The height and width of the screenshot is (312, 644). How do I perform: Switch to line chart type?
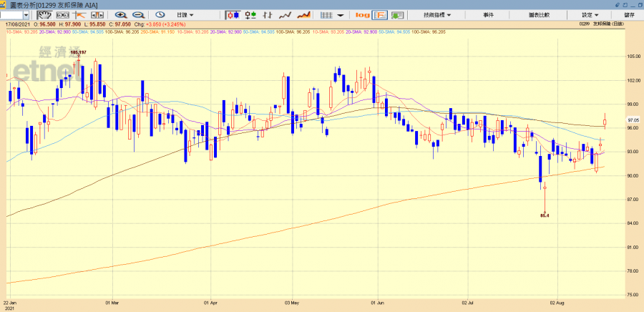point(285,14)
